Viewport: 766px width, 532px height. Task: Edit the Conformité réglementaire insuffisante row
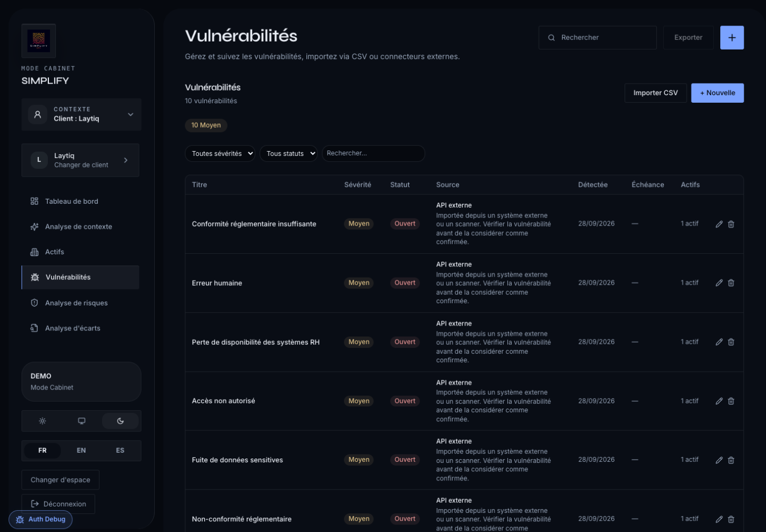click(719, 224)
